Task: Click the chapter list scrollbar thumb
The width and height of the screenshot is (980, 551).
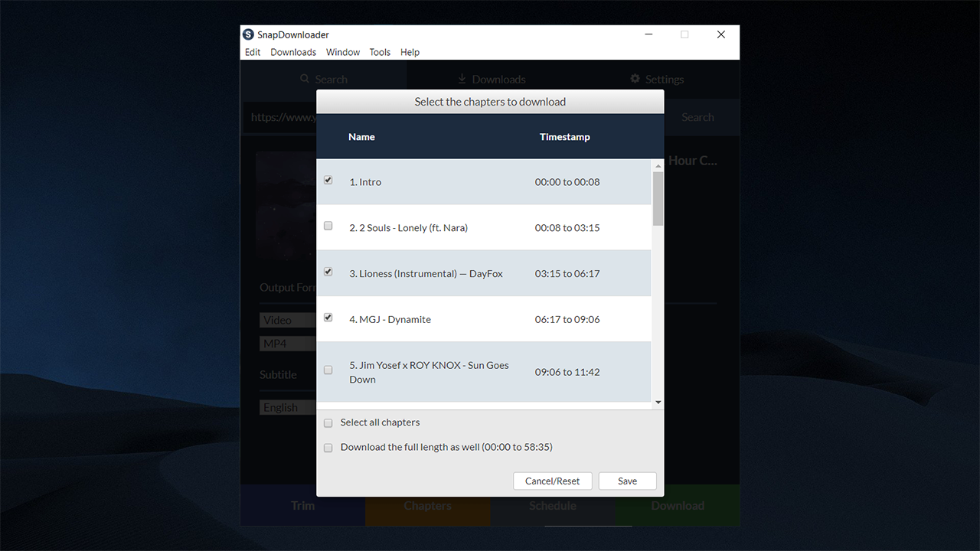Action: [x=658, y=199]
